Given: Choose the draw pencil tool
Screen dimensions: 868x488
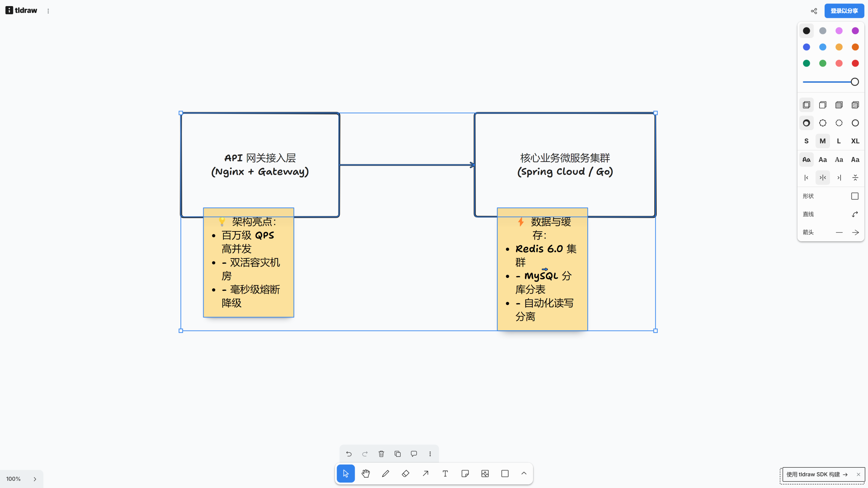Looking at the screenshot, I should coord(386,473).
